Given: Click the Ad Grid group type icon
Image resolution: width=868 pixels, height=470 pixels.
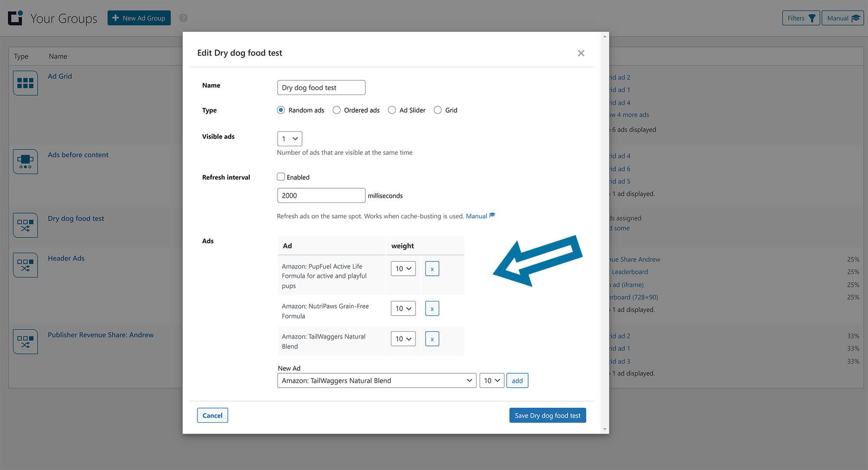Looking at the screenshot, I should pyautogui.click(x=25, y=83).
